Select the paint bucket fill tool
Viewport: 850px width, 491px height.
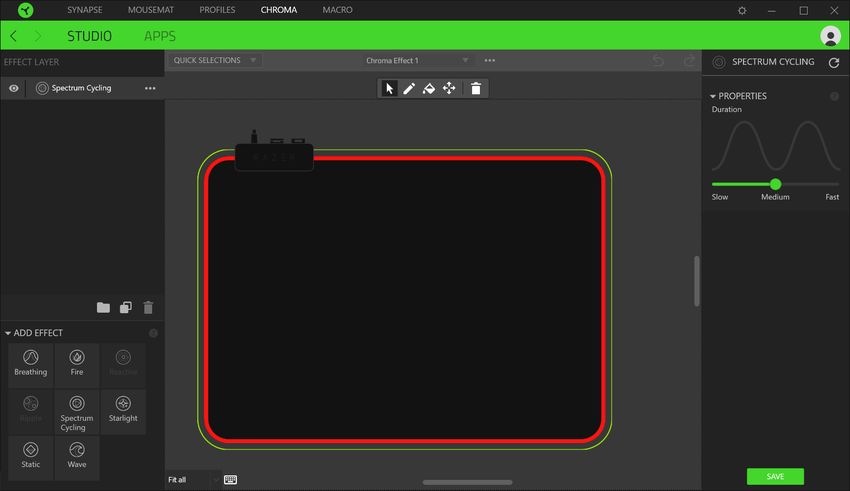(429, 88)
